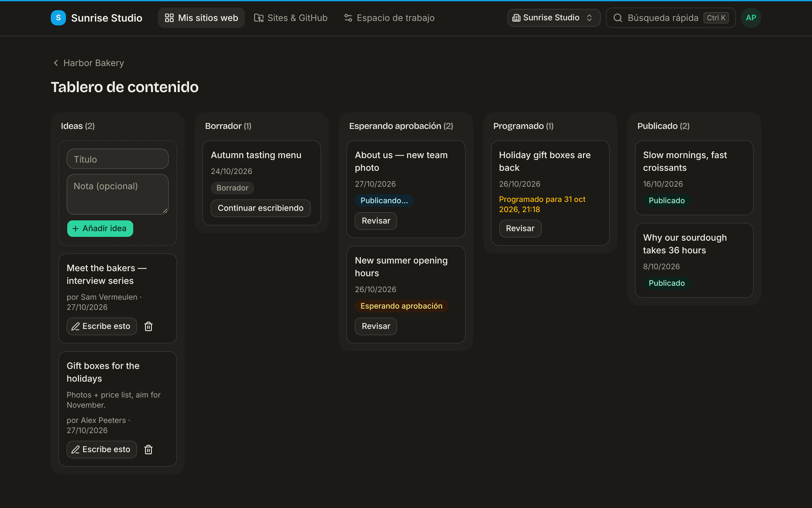Image resolution: width=812 pixels, height=508 pixels.
Task: Click the Ideas (2) column header
Action: point(78,126)
